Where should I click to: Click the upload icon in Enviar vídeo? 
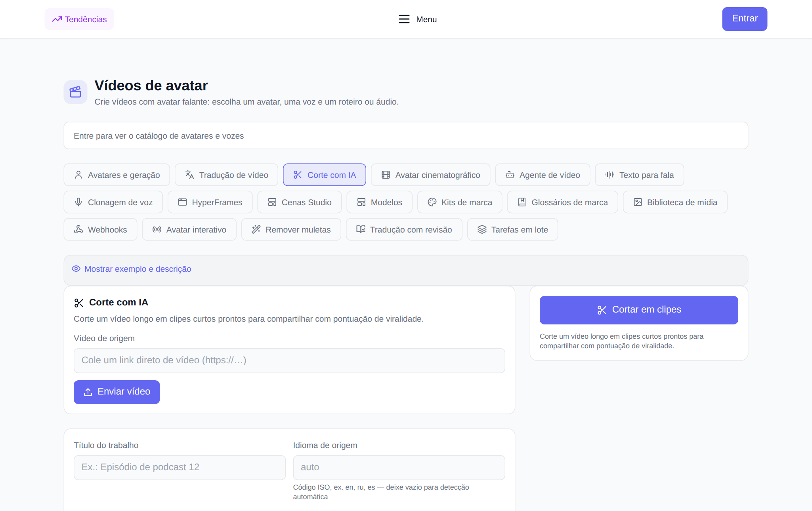(88, 392)
